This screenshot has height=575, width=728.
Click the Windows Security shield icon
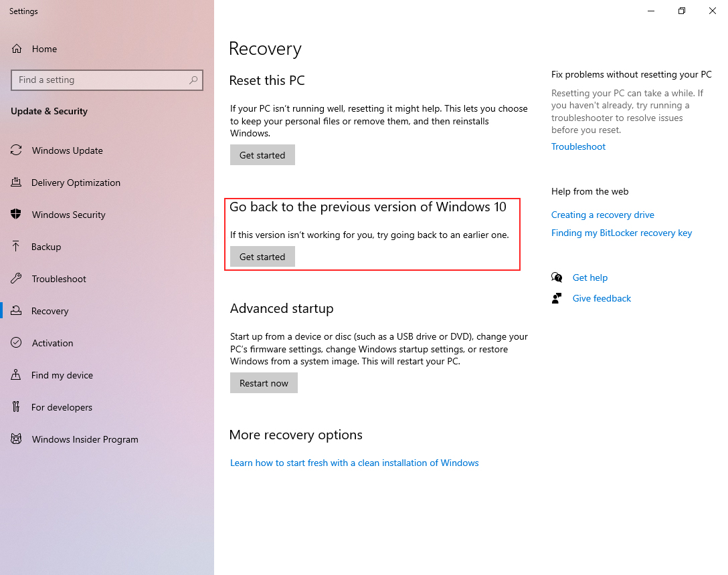(x=16, y=215)
